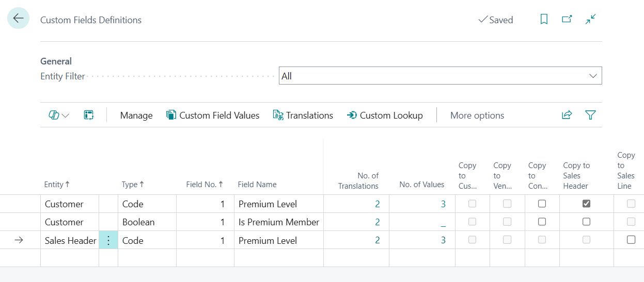The image size is (644, 282).
Task: Open the Manage menu
Action: tap(136, 115)
